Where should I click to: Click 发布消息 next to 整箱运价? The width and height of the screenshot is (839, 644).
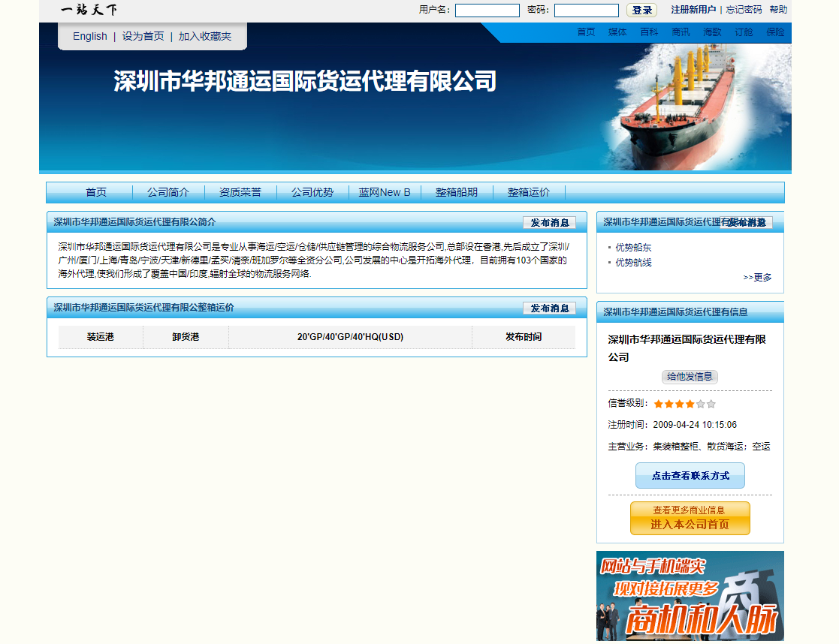tap(549, 308)
